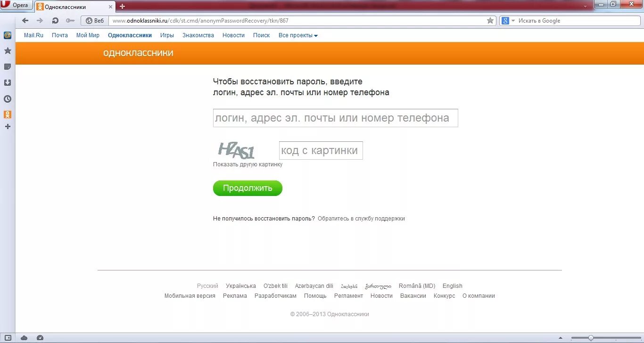Open the Odnoklassniki sidebar panel icon
Image resolution: width=644 pixels, height=343 pixels.
click(8, 114)
